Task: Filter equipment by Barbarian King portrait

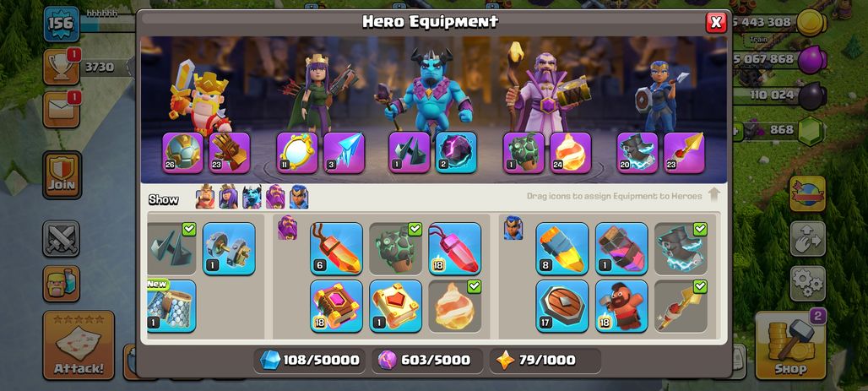Action: [x=205, y=197]
